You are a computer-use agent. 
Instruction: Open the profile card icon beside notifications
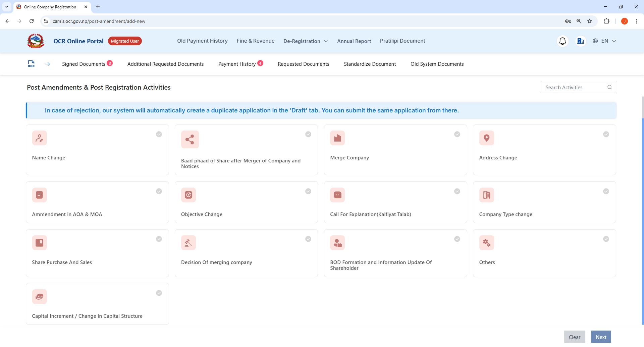[x=581, y=41]
